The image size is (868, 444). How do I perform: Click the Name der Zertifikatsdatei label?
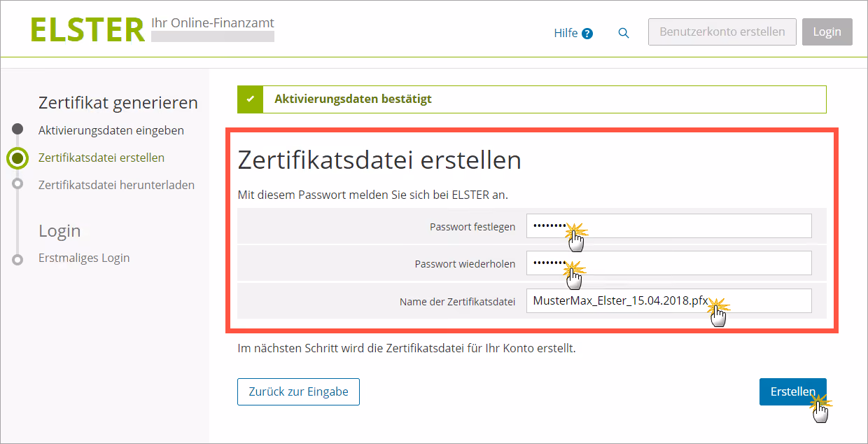(x=458, y=302)
